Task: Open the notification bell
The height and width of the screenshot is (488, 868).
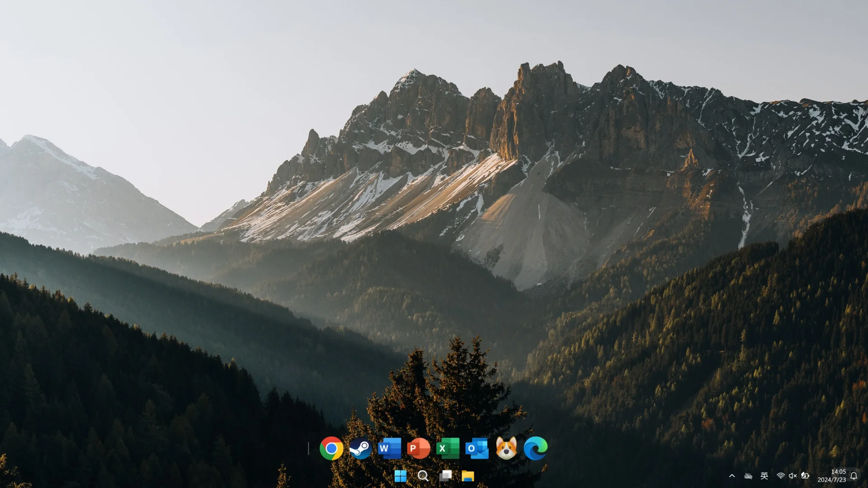Action: [x=854, y=476]
